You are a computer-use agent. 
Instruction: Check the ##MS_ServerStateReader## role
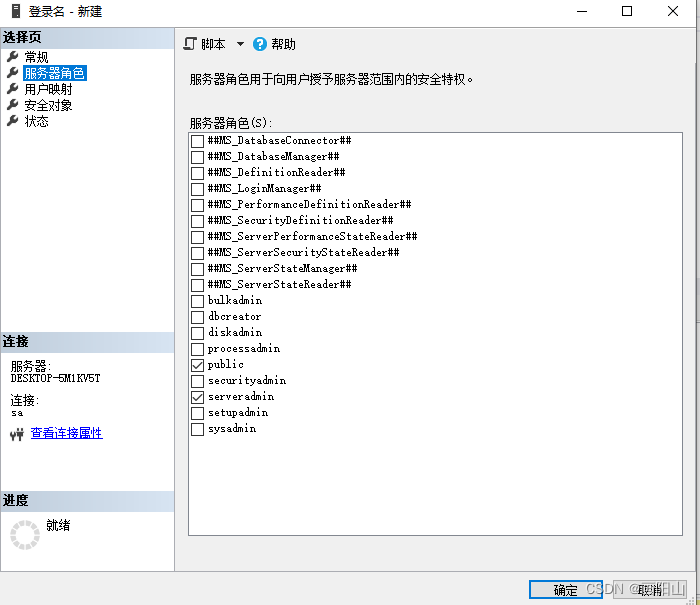(197, 285)
